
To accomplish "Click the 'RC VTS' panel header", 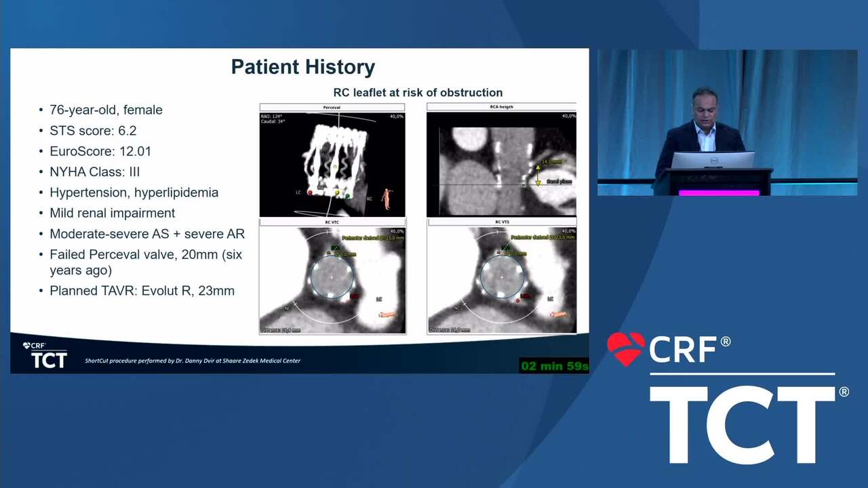I will click(501, 222).
